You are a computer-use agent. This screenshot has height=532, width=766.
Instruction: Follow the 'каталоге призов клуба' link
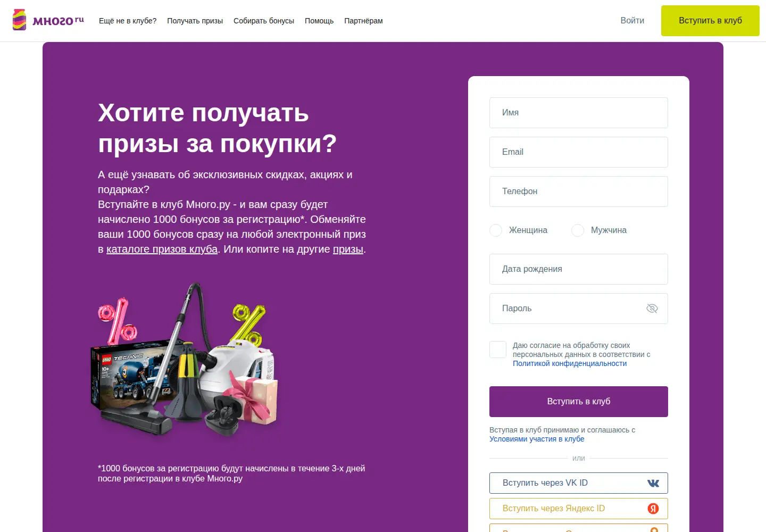click(162, 249)
